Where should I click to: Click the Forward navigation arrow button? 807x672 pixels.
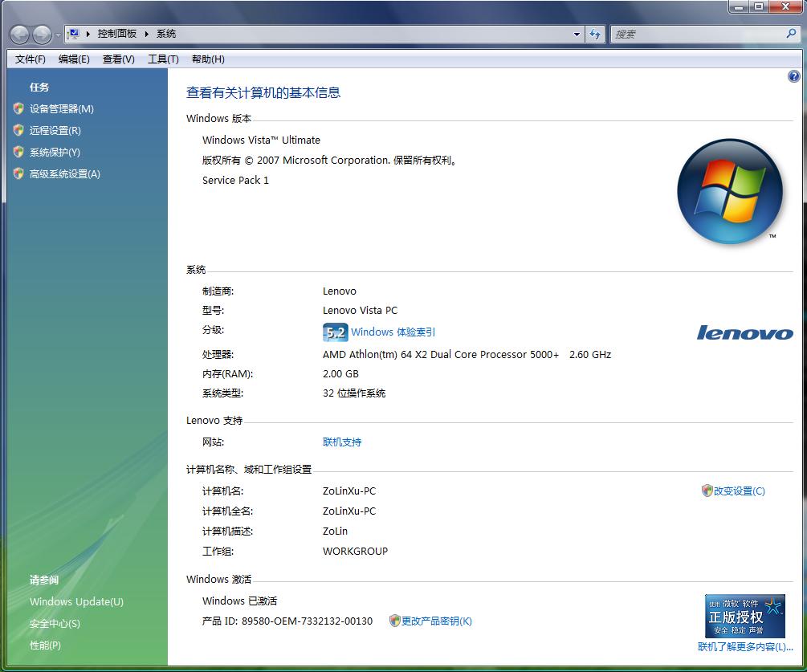click(42, 35)
